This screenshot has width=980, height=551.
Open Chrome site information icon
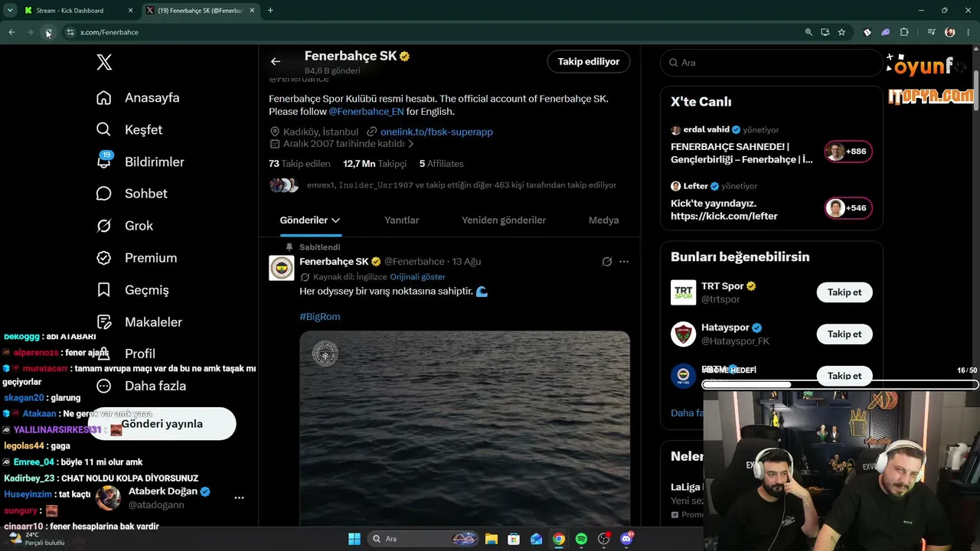click(x=70, y=32)
